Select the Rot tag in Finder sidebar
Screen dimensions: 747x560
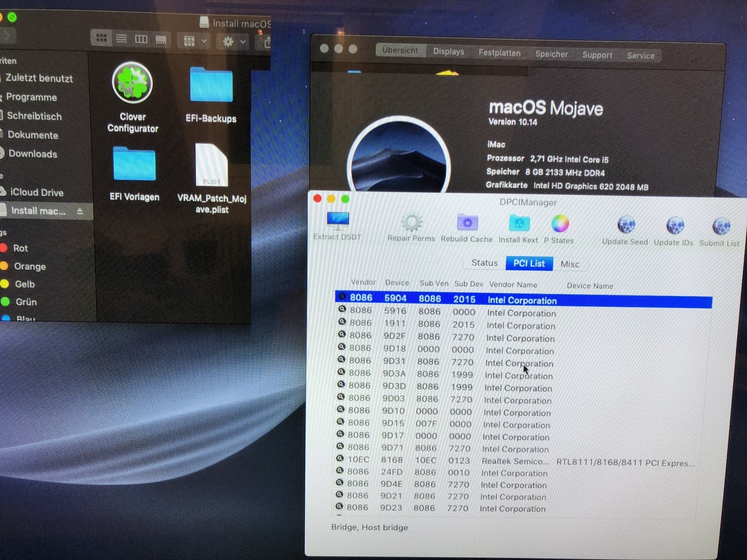(20, 248)
